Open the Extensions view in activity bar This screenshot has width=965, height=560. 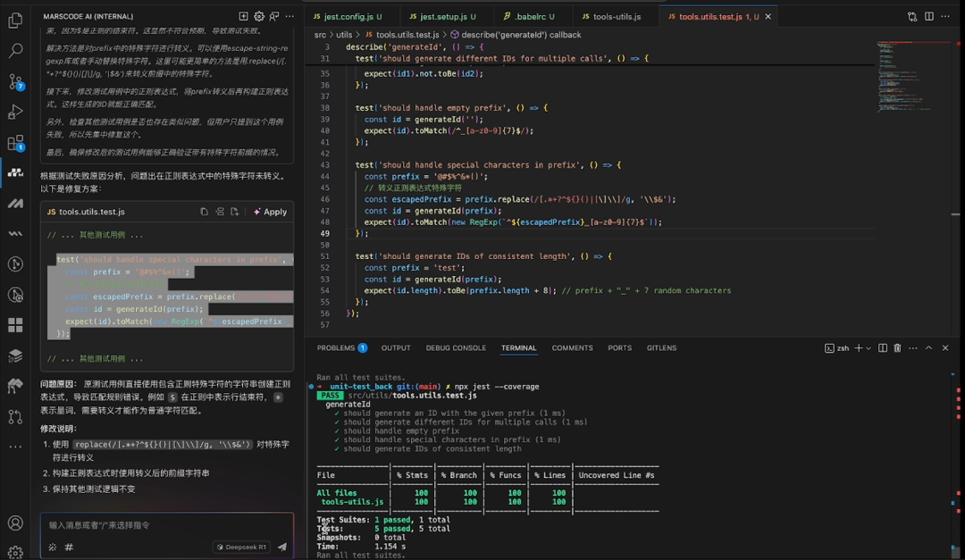coord(15,143)
